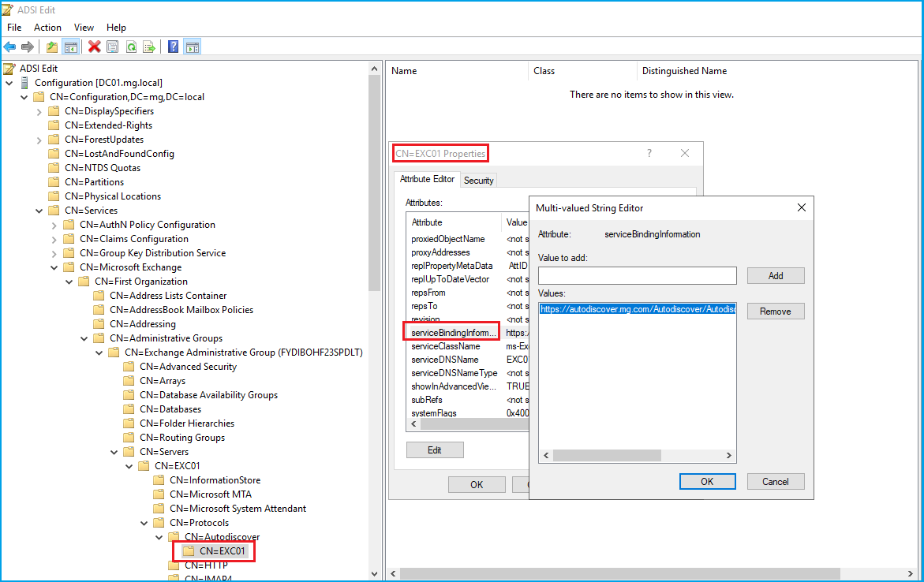Toggle Show/Hide Console Tree icon
924x582 pixels.
coord(70,47)
